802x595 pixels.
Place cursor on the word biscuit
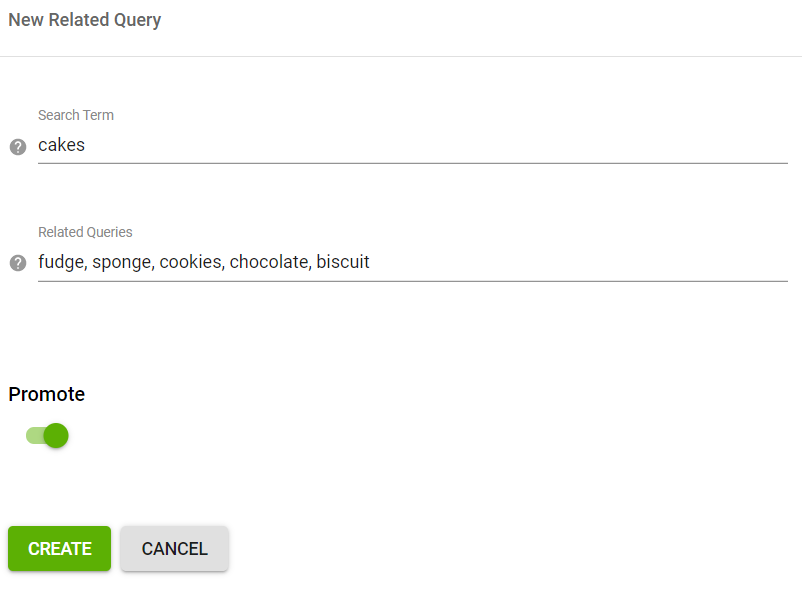[x=343, y=262]
